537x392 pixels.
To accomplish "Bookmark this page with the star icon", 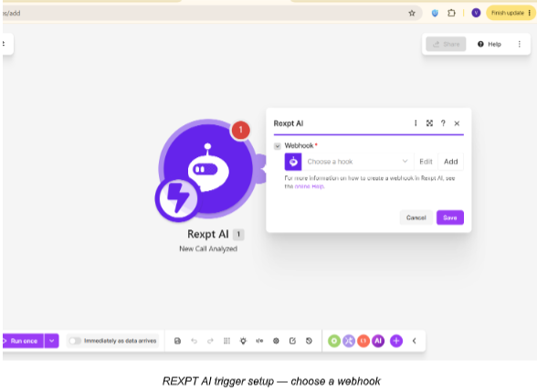I will [x=412, y=13].
